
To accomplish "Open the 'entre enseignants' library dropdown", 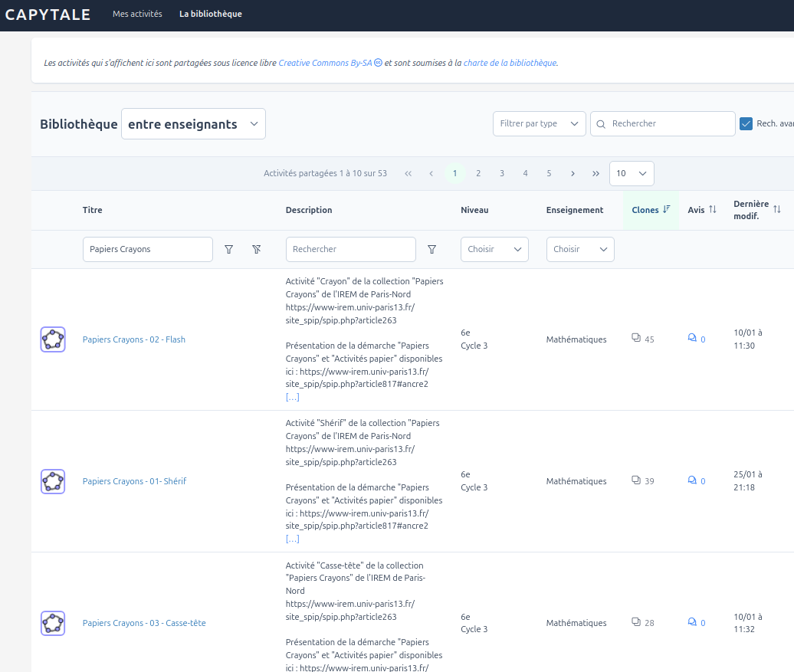I will click(193, 123).
